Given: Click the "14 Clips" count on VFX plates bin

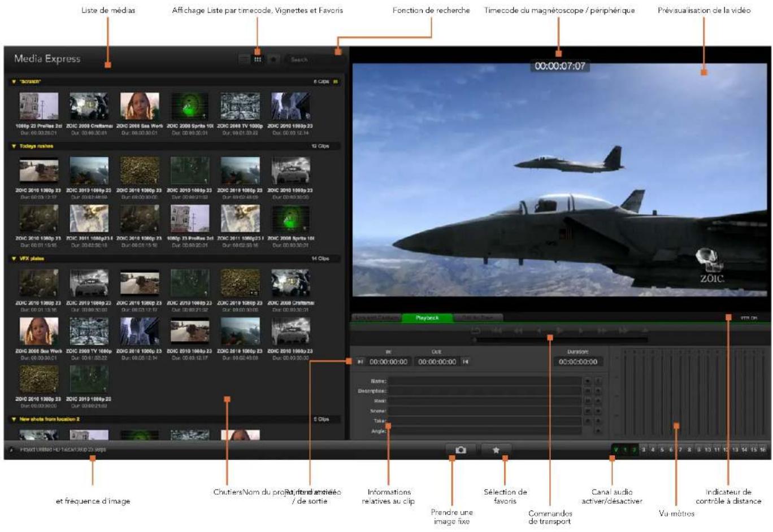Looking at the screenshot, I should pyautogui.click(x=320, y=259).
